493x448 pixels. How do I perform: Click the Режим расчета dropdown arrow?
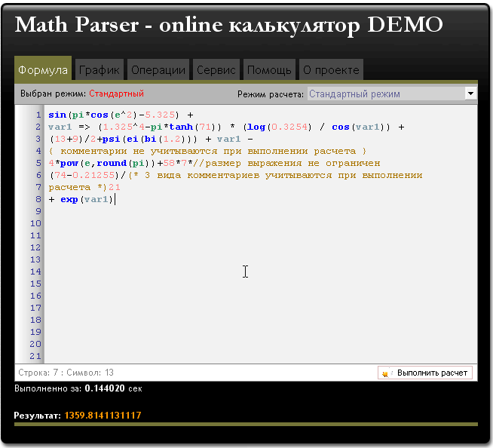tap(470, 94)
